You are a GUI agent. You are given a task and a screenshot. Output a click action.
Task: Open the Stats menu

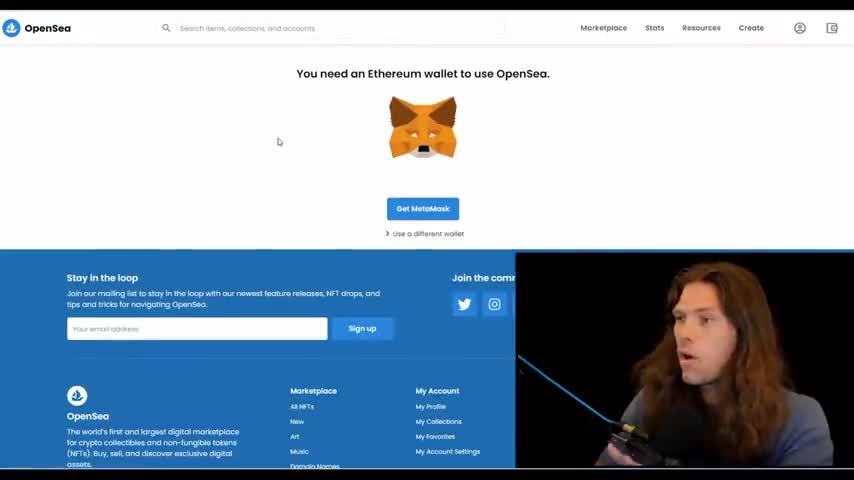655,28
